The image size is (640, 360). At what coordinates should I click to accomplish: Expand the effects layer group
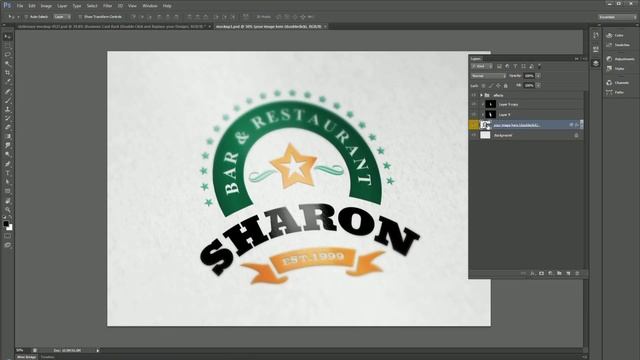(481, 95)
